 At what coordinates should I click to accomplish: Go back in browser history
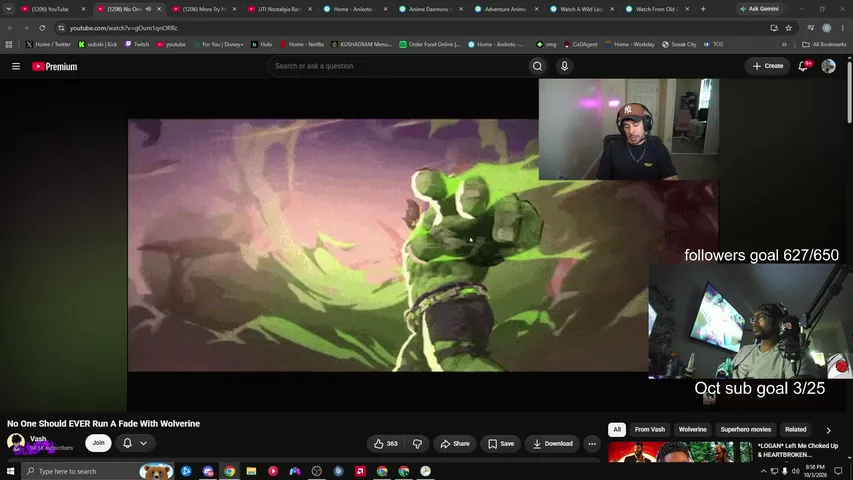pos(10,28)
